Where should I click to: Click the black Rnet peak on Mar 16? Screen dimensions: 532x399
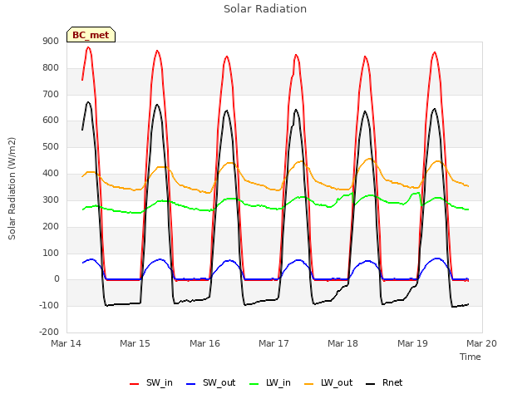tap(226, 111)
